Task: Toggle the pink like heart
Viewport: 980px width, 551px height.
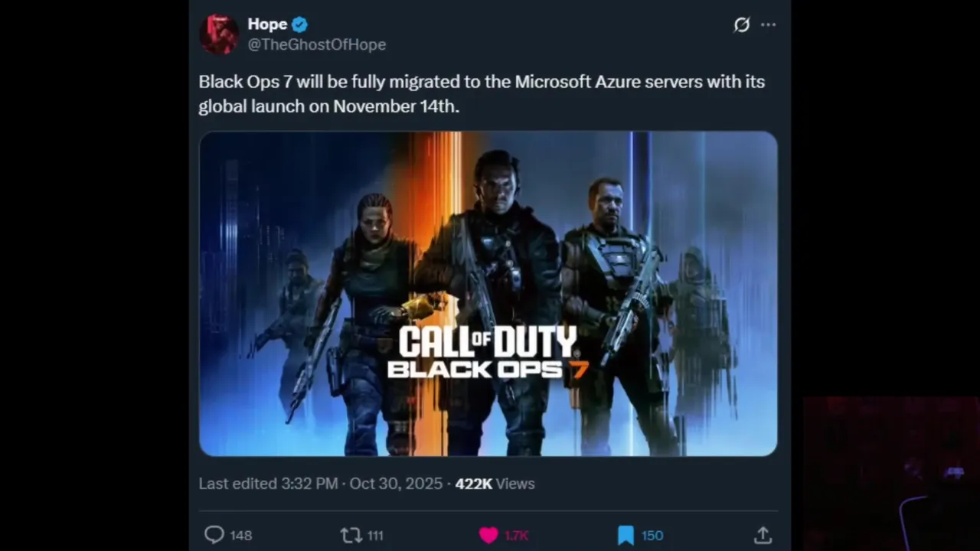Action: coord(488,535)
